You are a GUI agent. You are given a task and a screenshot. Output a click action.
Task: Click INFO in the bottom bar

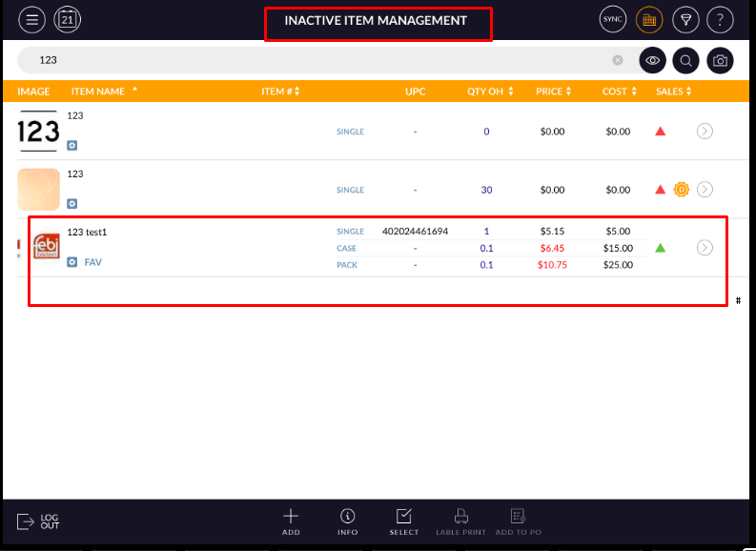348,521
